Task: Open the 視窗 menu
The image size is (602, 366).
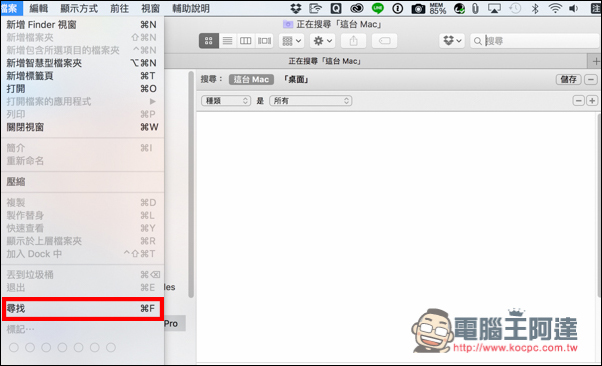Action: coord(150,8)
